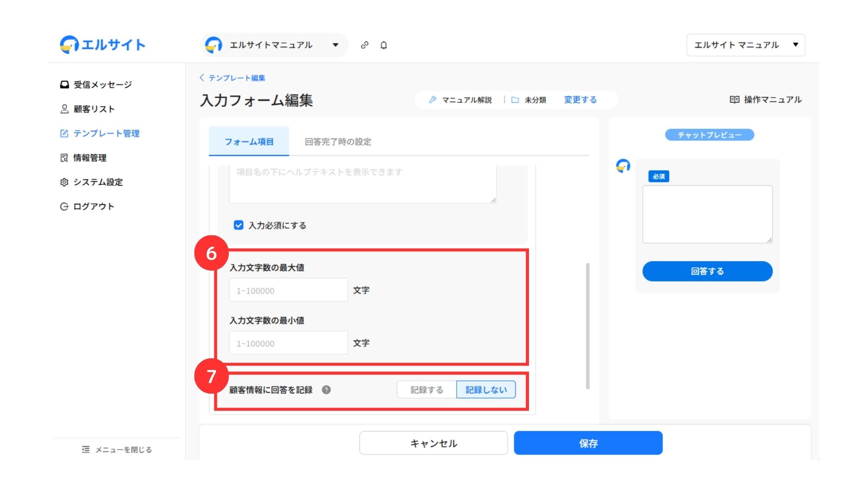Click the 保存 button
Viewport: 868px width, 488px height.
(588, 443)
